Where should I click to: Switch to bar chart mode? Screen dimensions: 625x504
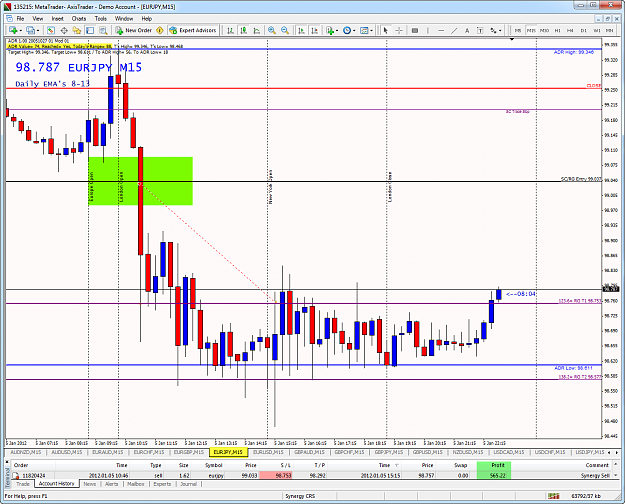230,30
